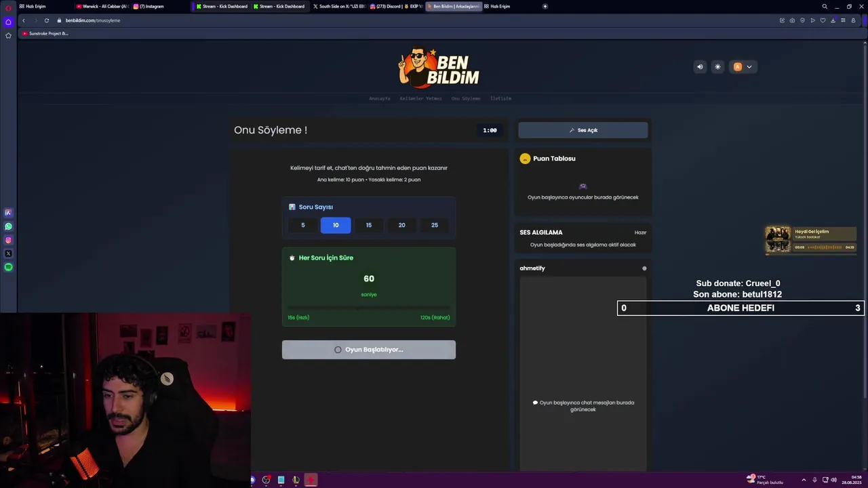Switch to first Stream - Kick Dashboard tab

click(221, 6)
